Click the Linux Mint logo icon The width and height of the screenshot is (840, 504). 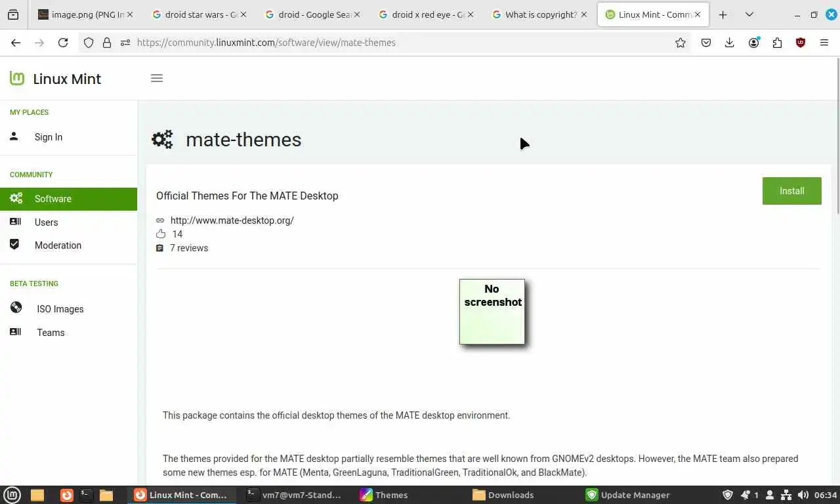(x=17, y=78)
